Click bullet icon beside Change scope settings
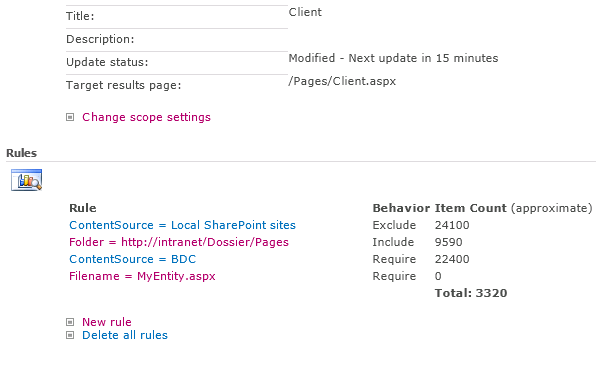 point(70,117)
